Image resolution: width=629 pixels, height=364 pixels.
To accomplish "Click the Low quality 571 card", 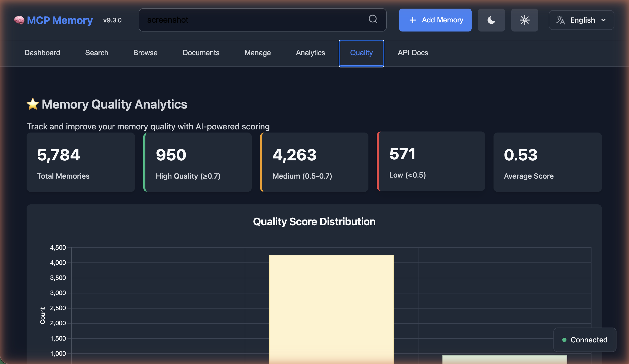I will [x=431, y=161].
